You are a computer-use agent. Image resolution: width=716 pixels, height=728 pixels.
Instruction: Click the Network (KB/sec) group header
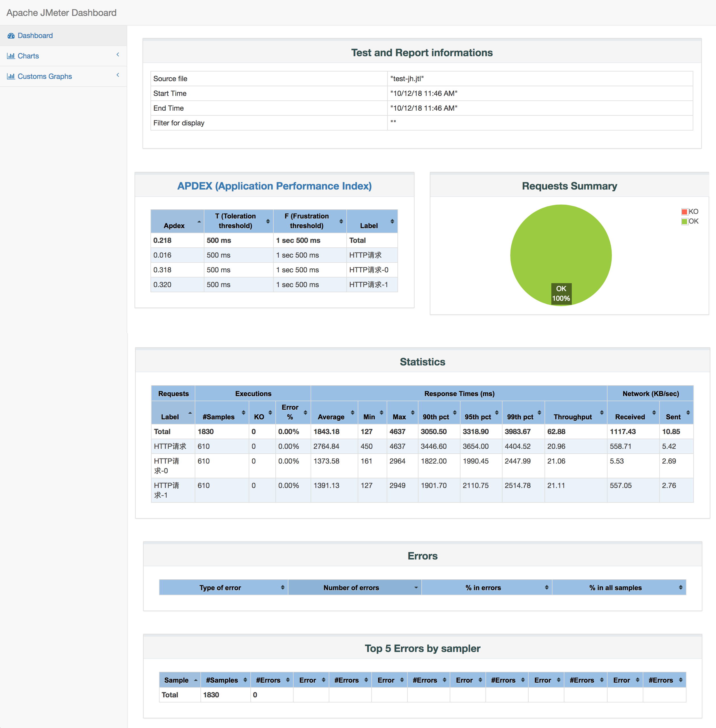[651, 394]
